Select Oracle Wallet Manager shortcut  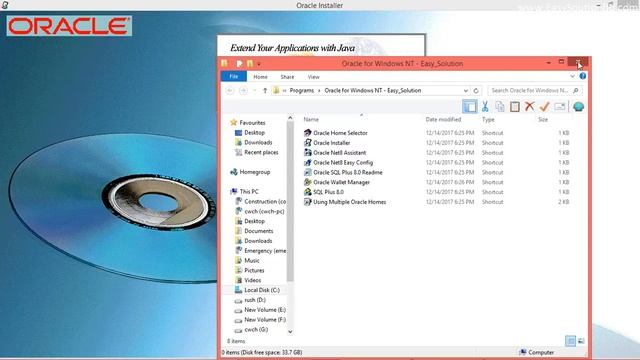click(x=341, y=182)
